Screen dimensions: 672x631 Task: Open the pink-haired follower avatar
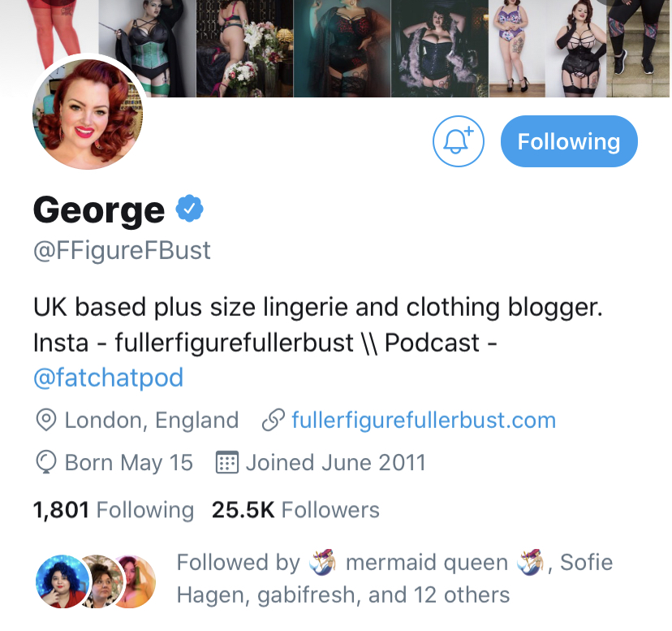coord(138,581)
